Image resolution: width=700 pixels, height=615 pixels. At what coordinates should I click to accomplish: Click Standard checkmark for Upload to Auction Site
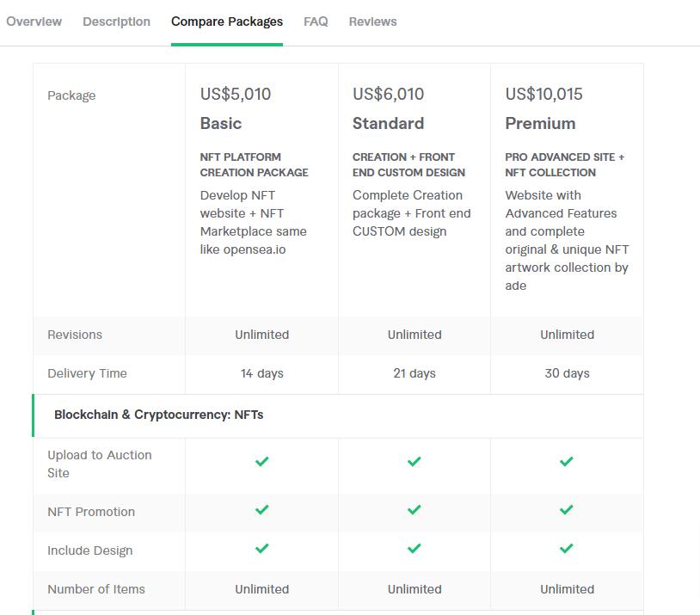pyautogui.click(x=414, y=462)
